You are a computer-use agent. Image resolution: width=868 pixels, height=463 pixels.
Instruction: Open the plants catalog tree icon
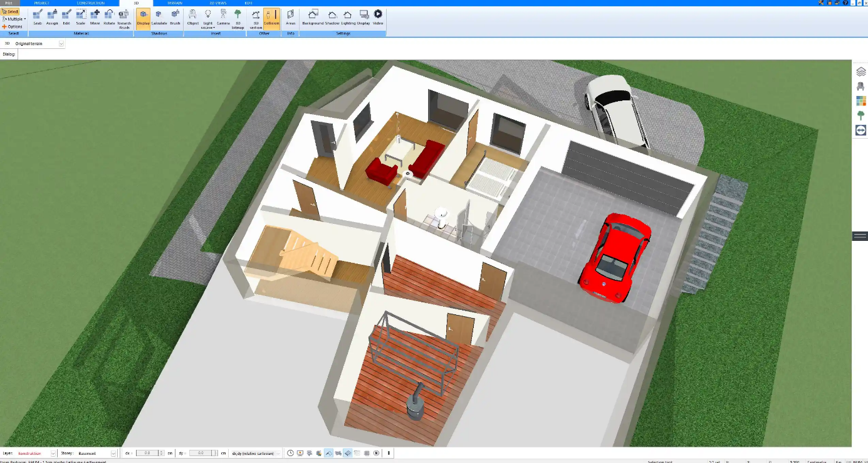(x=860, y=115)
